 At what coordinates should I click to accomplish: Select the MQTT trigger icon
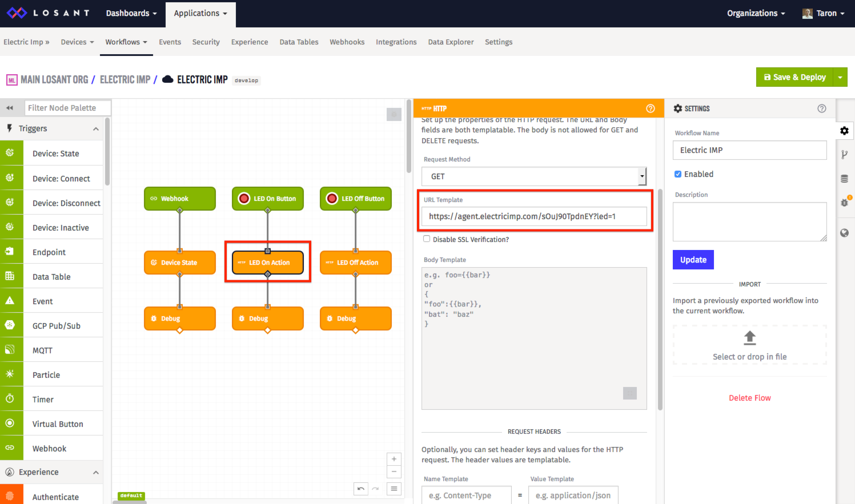[x=10, y=350]
